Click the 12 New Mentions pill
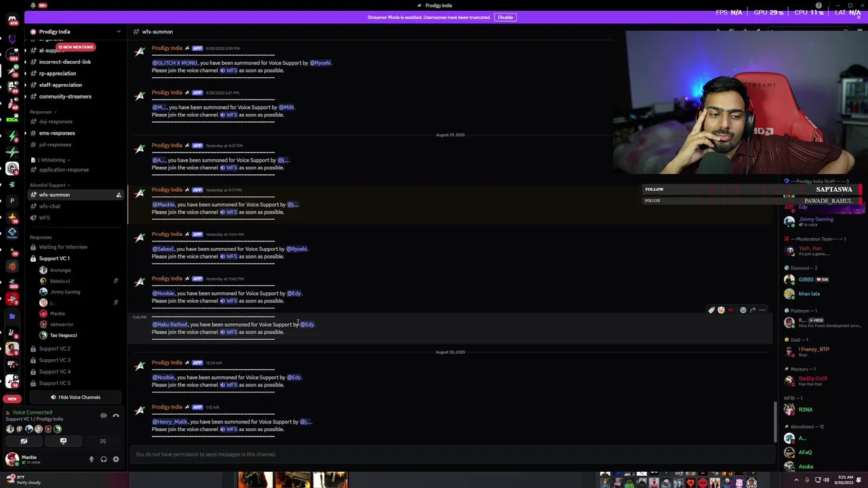The image size is (868, 488). tap(76, 47)
